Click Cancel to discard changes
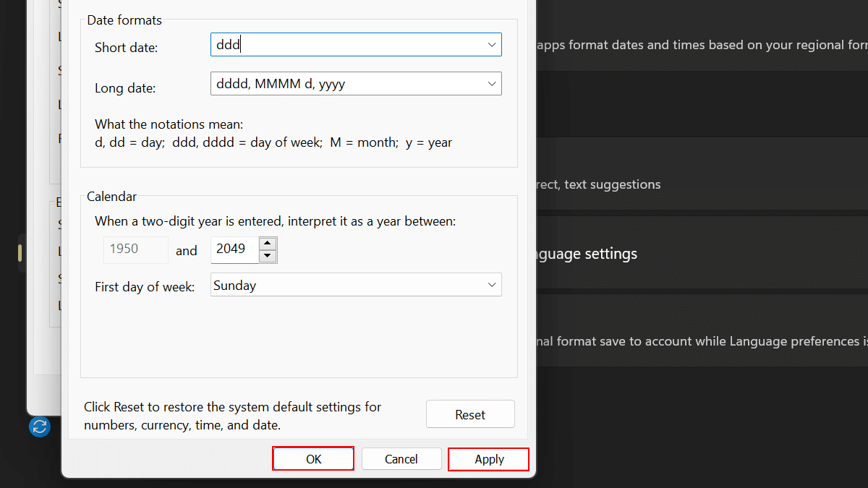This screenshot has width=868, height=488. coord(401,459)
